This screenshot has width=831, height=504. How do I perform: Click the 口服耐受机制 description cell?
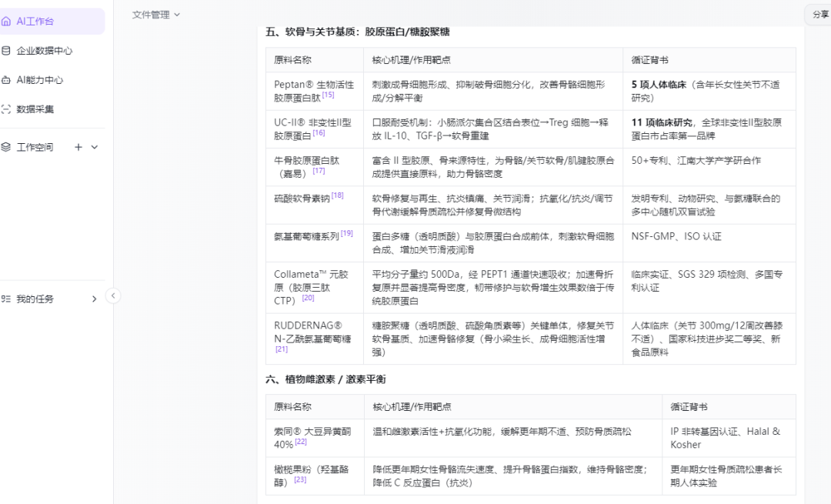pos(493,129)
